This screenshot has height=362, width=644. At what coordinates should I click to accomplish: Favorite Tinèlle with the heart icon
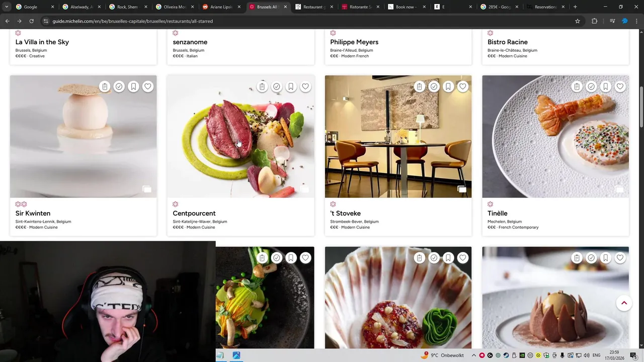(x=620, y=86)
